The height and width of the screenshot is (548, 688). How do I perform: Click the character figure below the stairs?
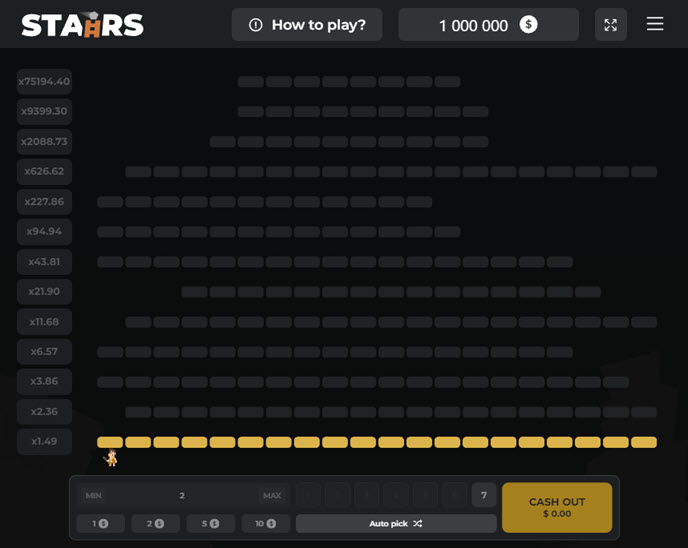point(112,459)
